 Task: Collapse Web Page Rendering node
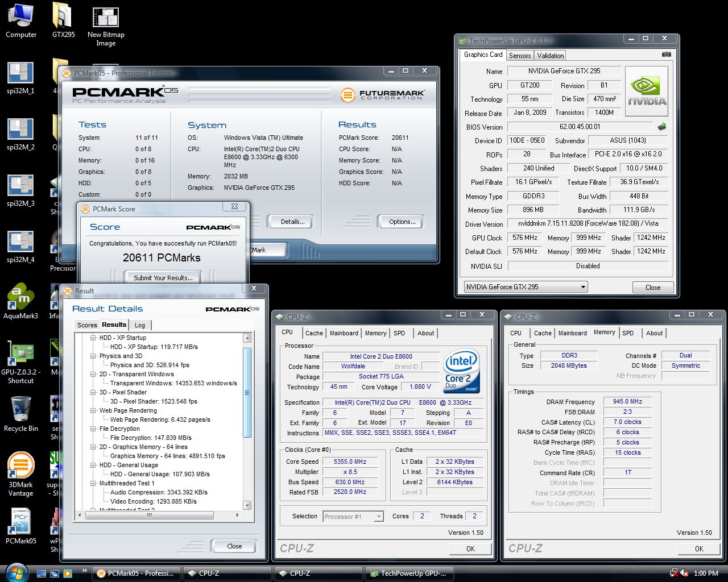93,410
